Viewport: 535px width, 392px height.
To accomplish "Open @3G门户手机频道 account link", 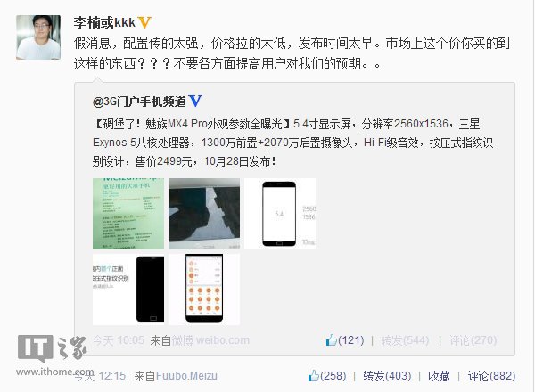I will 139,102.
